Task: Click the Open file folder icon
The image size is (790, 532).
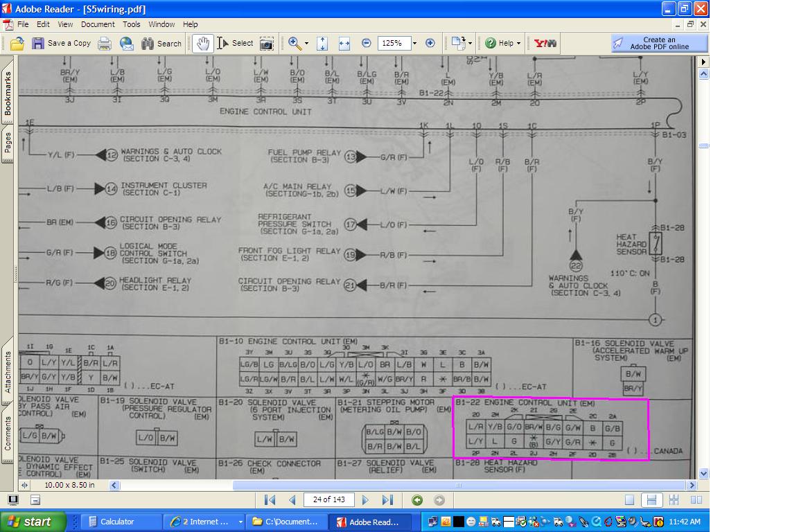Action: 17,44
